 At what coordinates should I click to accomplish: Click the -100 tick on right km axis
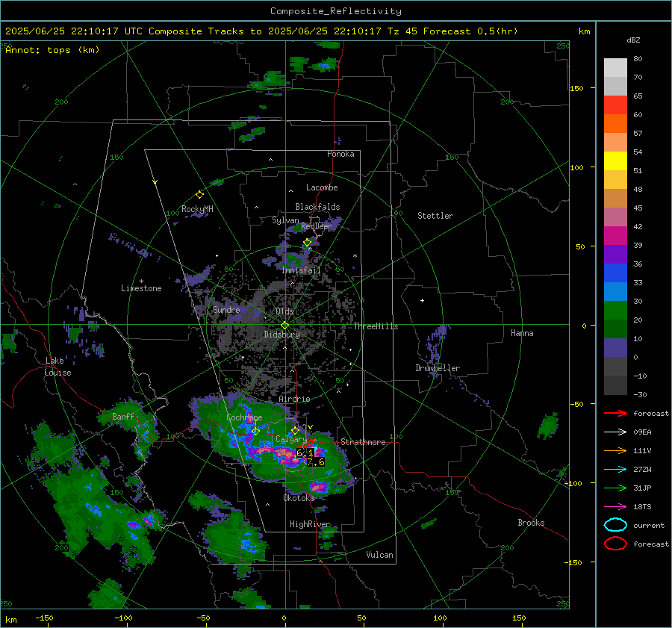574,483
